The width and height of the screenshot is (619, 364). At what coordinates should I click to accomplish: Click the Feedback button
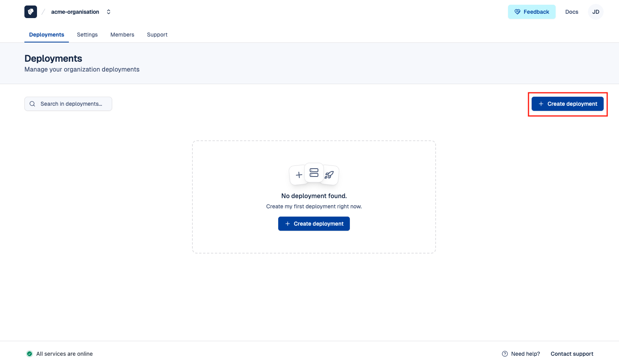point(532,12)
